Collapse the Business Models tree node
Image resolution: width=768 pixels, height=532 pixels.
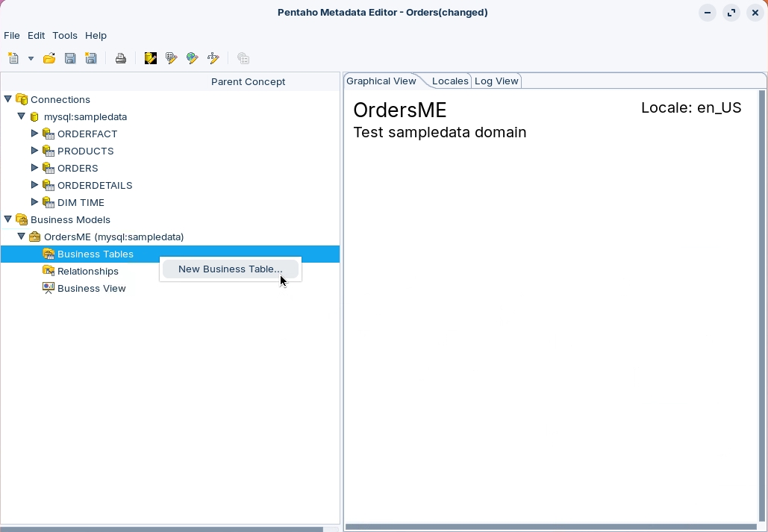pyautogui.click(x=8, y=219)
